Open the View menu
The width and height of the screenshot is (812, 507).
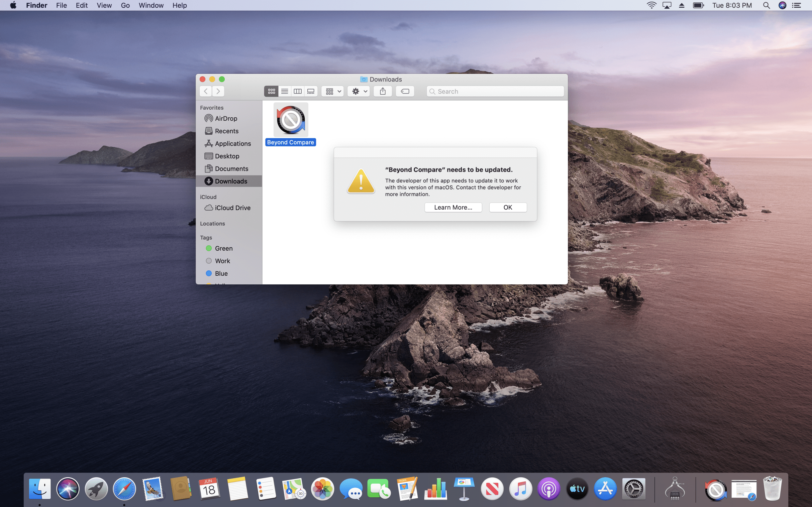point(104,5)
